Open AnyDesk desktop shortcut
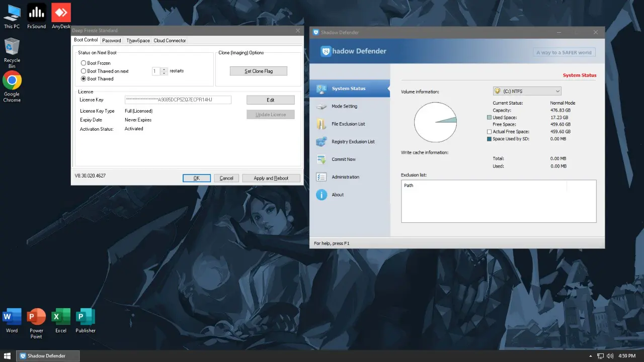 [61, 16]
